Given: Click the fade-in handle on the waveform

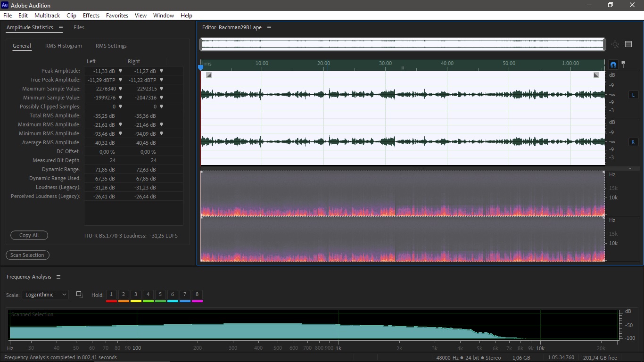Looking at the screenshot, I should [x=209, y=75].
